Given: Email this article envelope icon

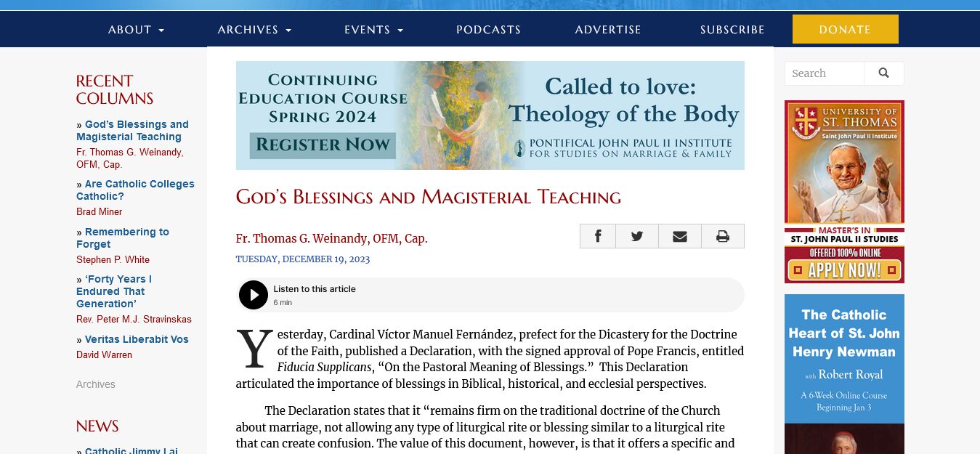Looking at the screenshot, I should pos(680,236).
